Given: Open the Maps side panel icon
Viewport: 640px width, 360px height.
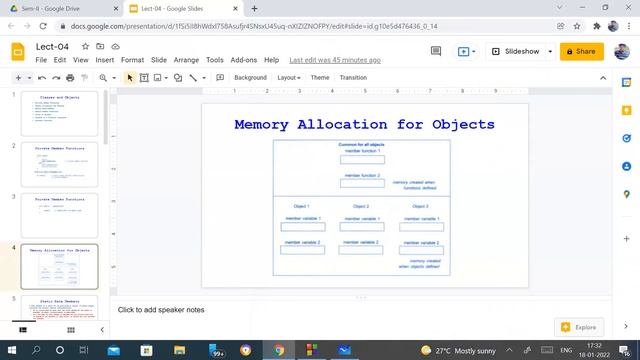Looking at the screenshot, I should click(x=627, y=195).
